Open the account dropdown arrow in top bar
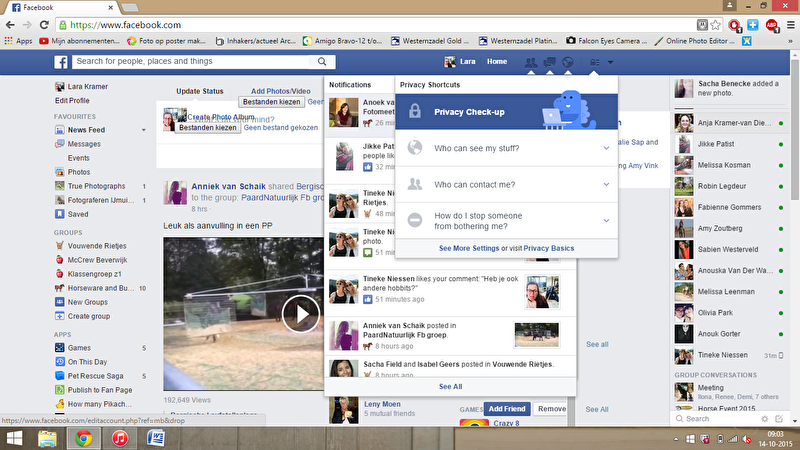This screenshot has height=450, width=800. click(x=609, y=62)
